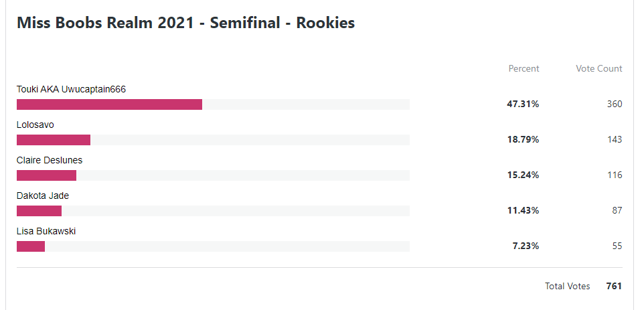Click the 360 vote count
The image size is (644, 310).
click(615, 104)
